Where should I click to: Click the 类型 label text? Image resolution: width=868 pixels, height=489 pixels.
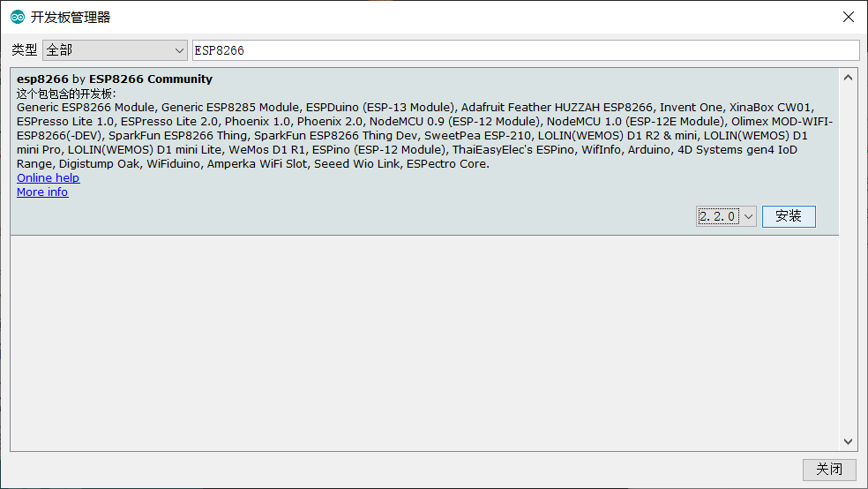tap(25, 50)
